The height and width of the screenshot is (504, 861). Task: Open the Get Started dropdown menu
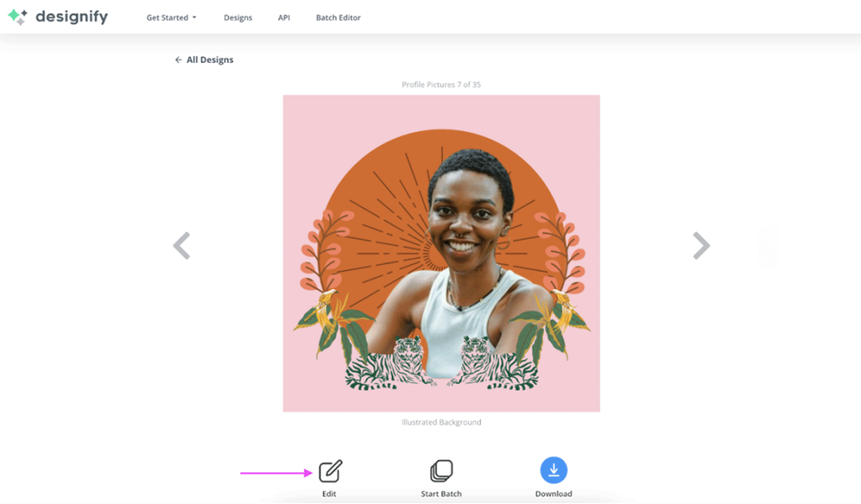coord(171,18)
